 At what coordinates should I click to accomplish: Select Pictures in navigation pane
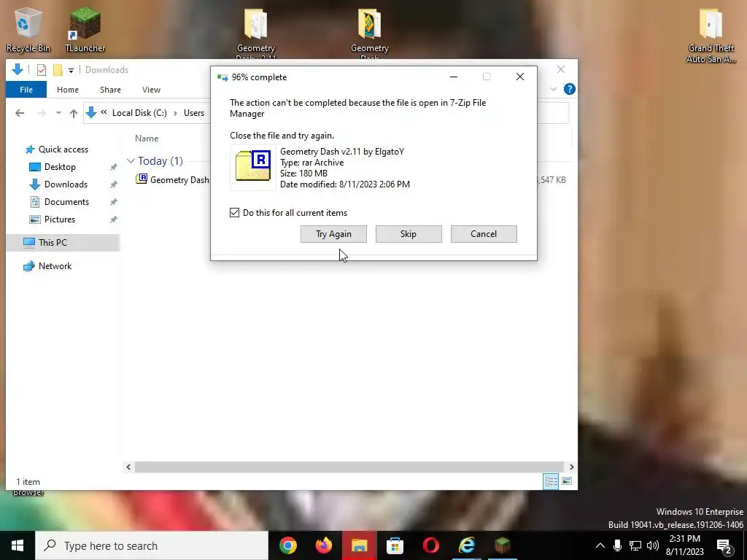[60, 219]
